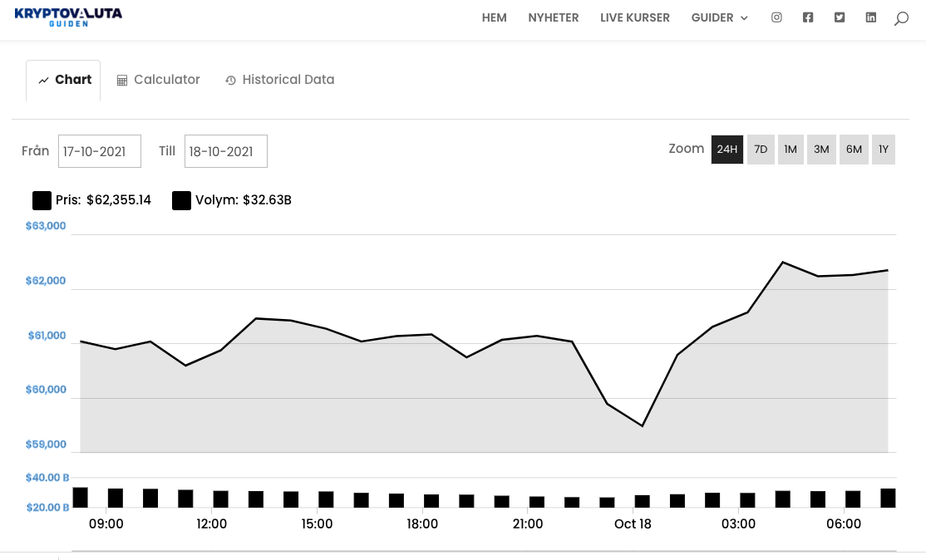
Task: Keep the 24H zoom range selected
Action: [x=727, y=149]
